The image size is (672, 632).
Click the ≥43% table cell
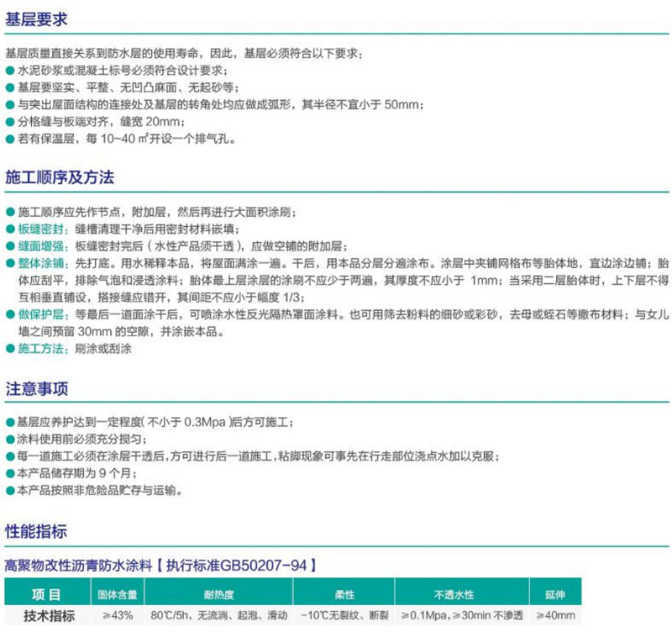tap(118, 615)
